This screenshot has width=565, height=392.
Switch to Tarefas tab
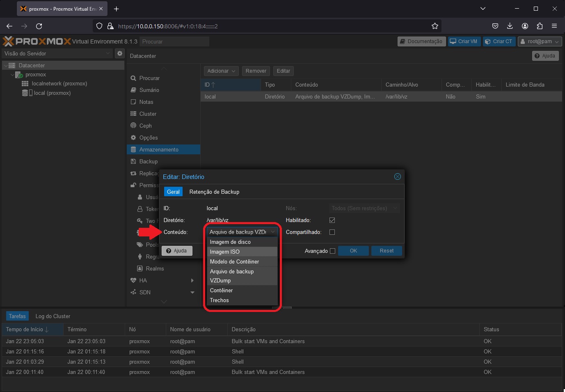coord(17,316)
